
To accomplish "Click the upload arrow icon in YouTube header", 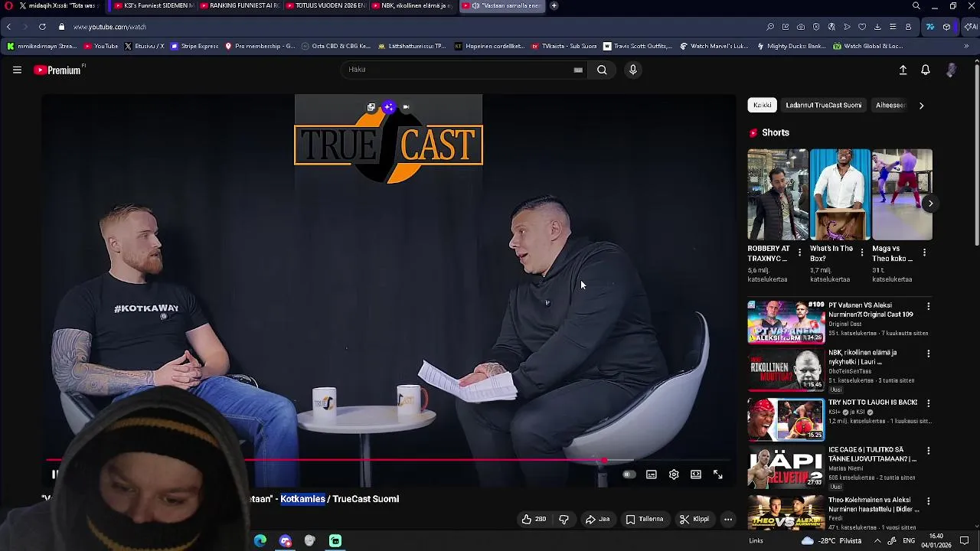I will (903, 70).
